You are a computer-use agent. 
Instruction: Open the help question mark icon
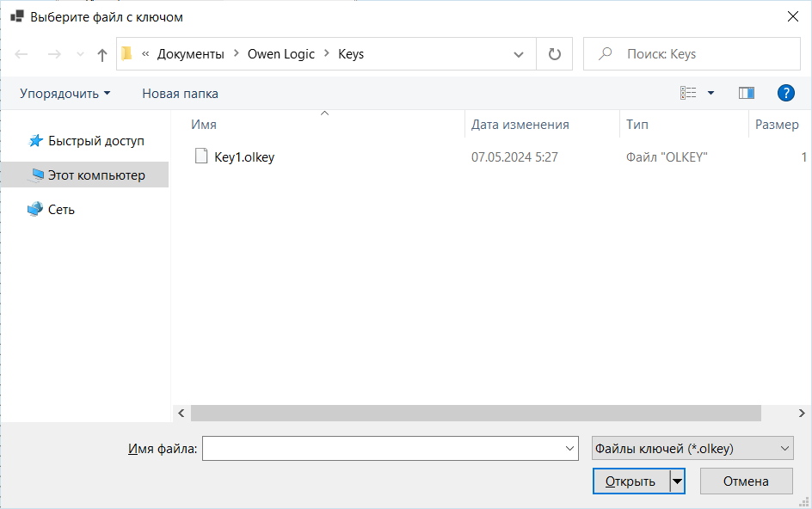click(x=784, y=93)
